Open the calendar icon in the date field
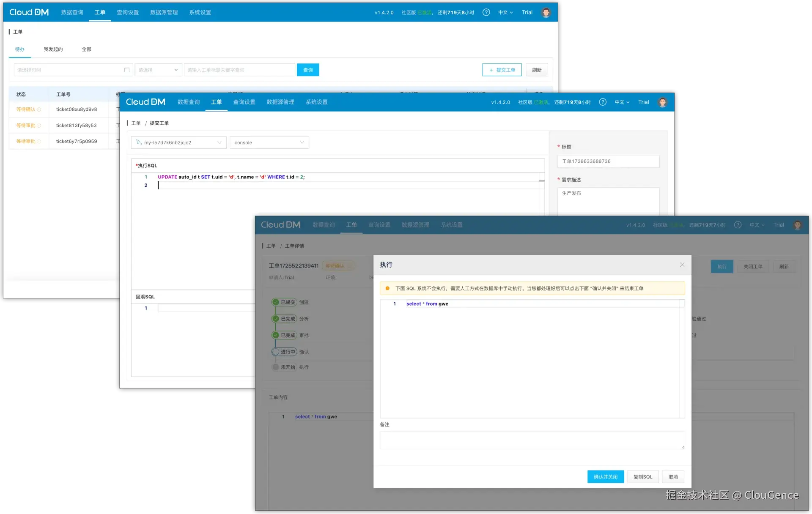The height and width of the screenshot is (514, 812). point(126,70)
